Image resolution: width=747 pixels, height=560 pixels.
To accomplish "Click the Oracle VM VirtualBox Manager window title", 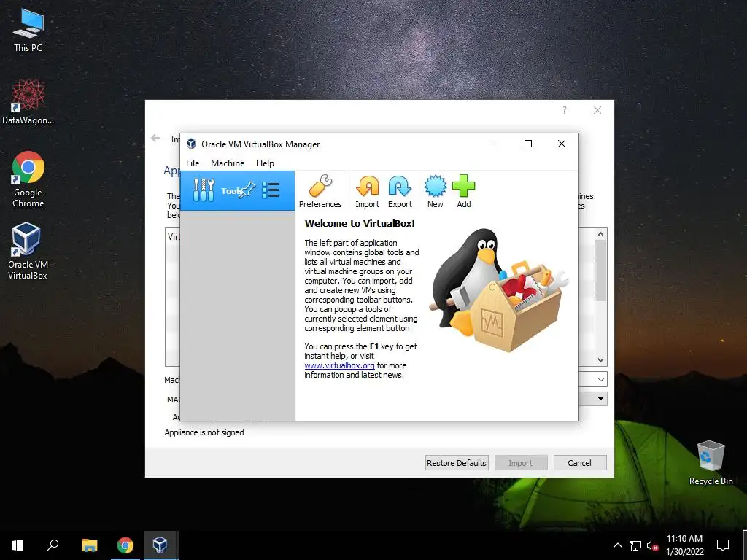I will click(x=260, y=144).
